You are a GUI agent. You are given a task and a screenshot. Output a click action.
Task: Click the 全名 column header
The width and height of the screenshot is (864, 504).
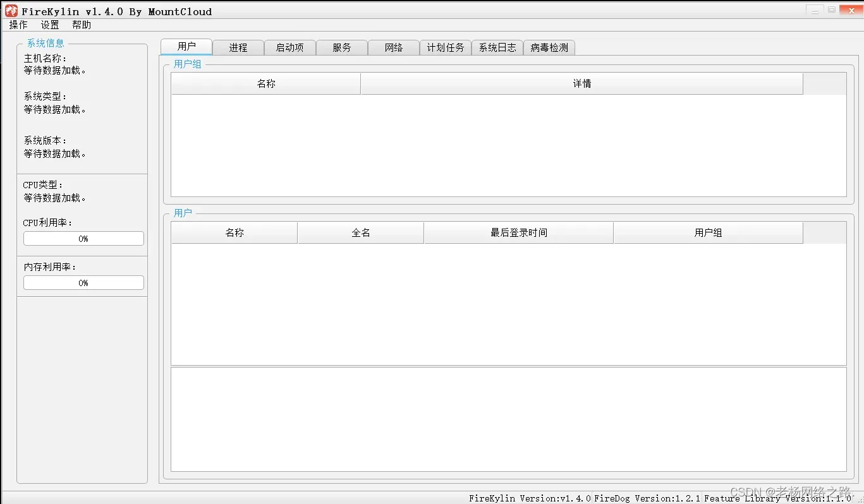(361, 232)
